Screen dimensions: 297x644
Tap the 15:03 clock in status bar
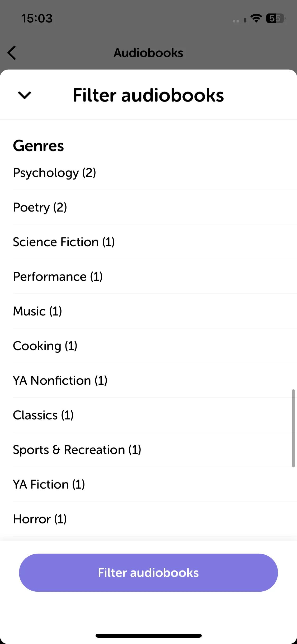pyautogui.click(x=37, y=18)
